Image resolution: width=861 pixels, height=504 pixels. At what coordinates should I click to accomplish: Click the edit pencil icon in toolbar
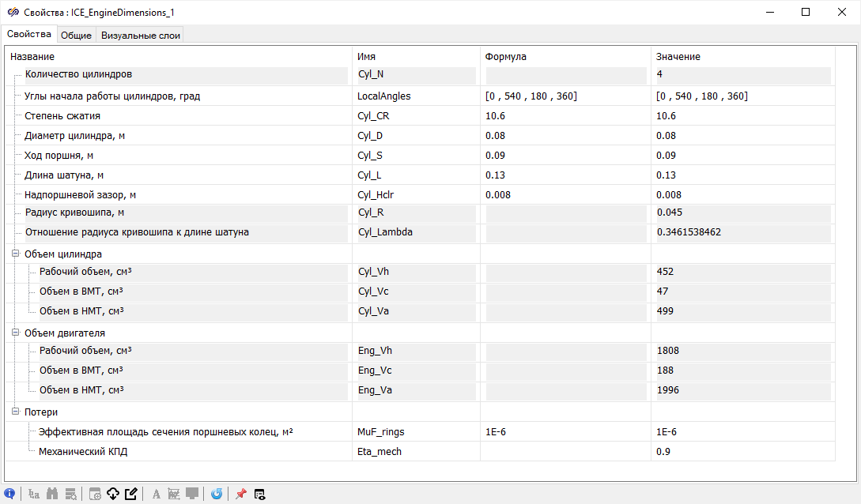coord(131,495)
